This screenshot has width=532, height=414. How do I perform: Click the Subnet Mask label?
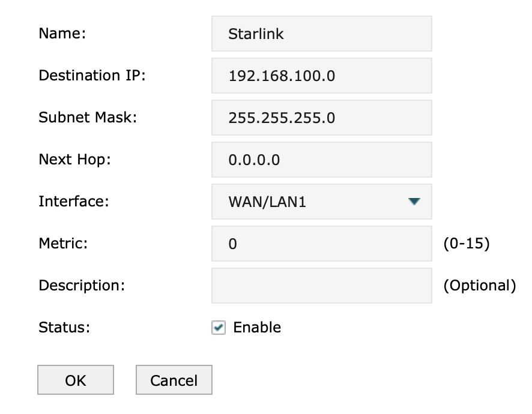click(x=88, y=118)
